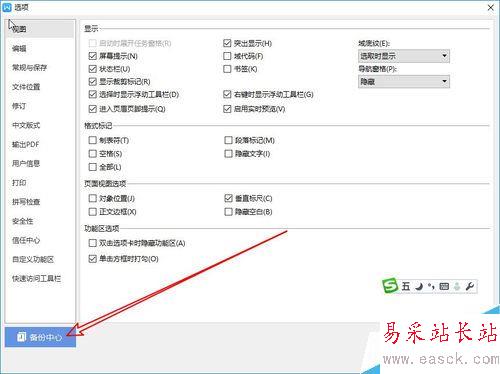Enable 全部(L) format marks
Viewport: 500px width, 374px height.
93,167
